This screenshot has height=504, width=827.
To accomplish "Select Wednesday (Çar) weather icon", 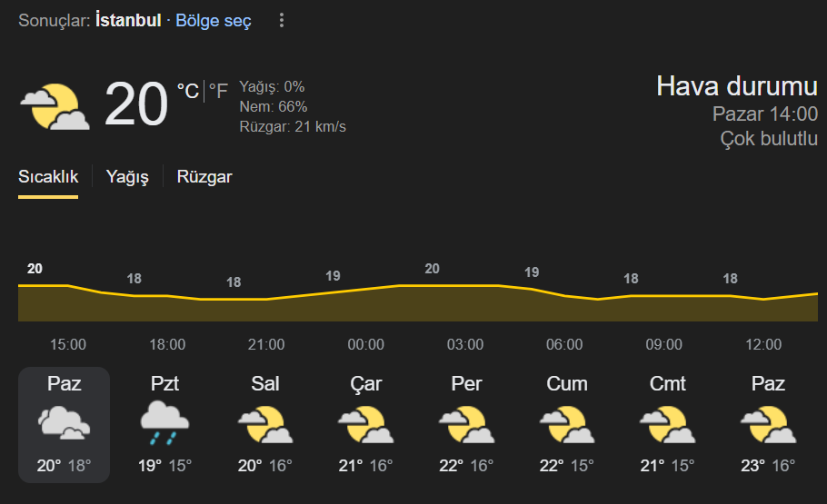I will pyautogui.click(x=365, y=424).
